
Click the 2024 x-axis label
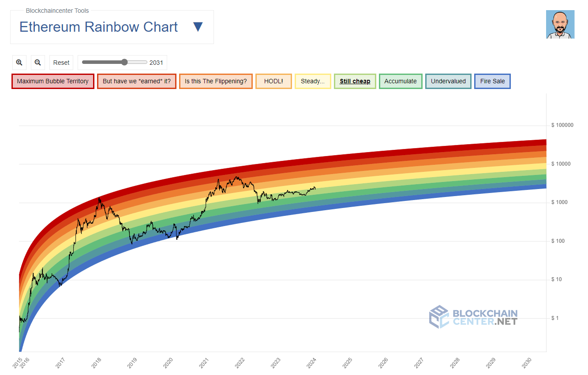tap(311, 363)
